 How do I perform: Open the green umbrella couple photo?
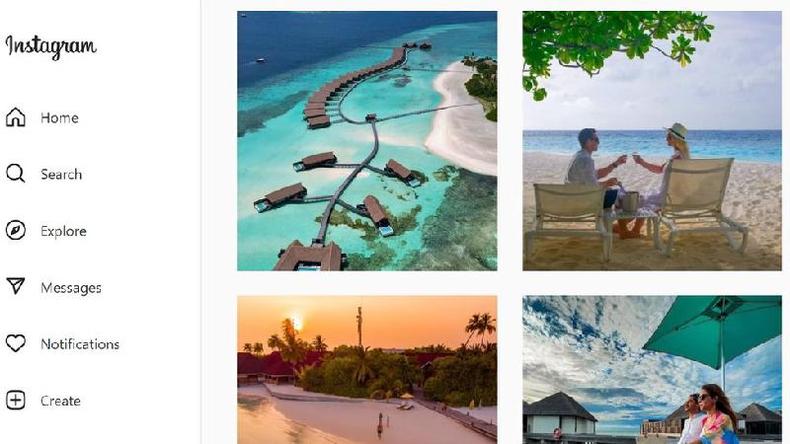tap(652, 370)
